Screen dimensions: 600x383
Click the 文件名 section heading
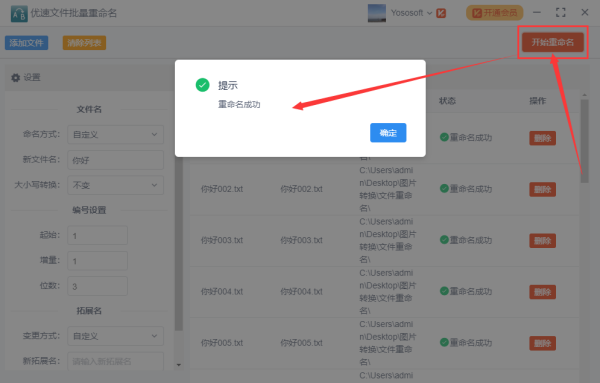(x=89, y=109)
